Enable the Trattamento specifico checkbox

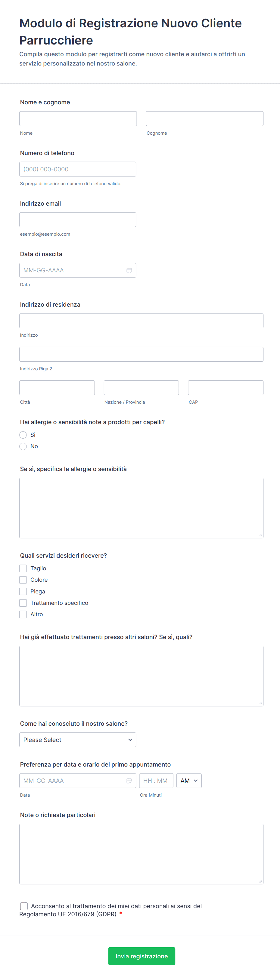click(23, 603)
